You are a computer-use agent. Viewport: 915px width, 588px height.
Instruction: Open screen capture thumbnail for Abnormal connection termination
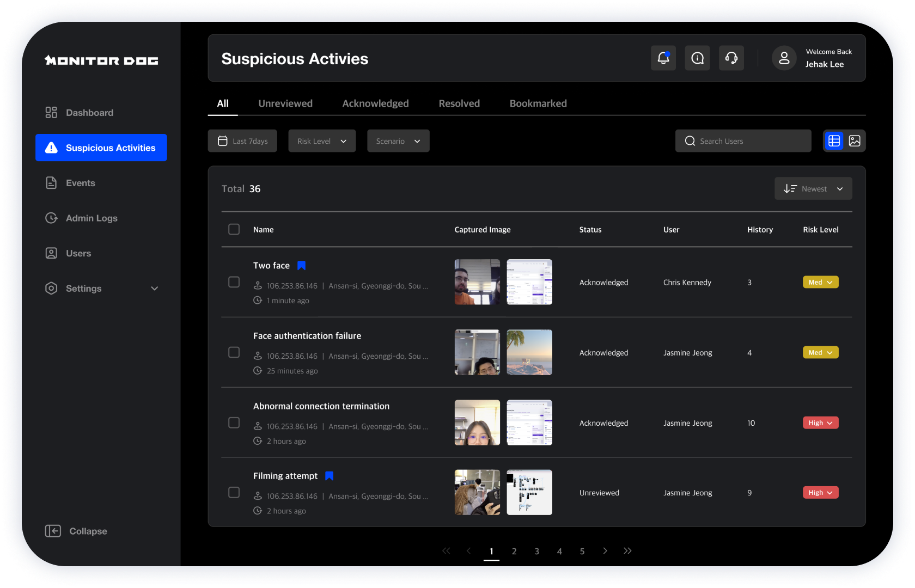tap(529, 422)
